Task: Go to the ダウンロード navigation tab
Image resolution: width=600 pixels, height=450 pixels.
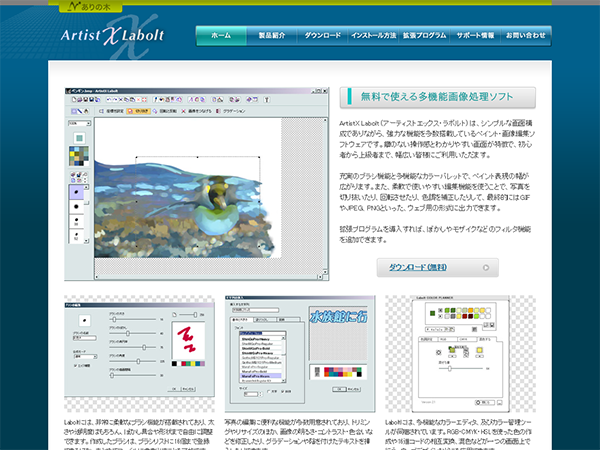Action: coord(323,36)
